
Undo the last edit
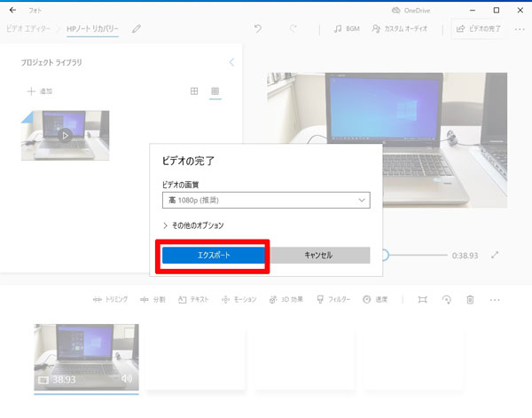258,29
